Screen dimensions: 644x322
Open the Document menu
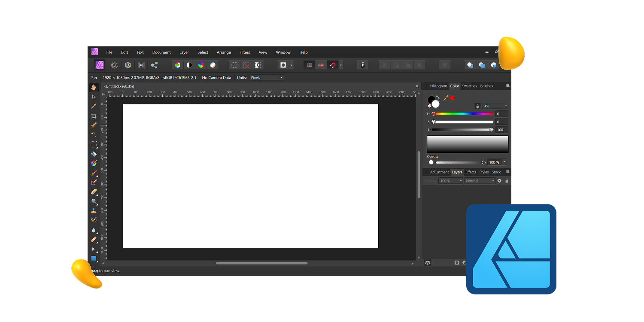(161, 52)
